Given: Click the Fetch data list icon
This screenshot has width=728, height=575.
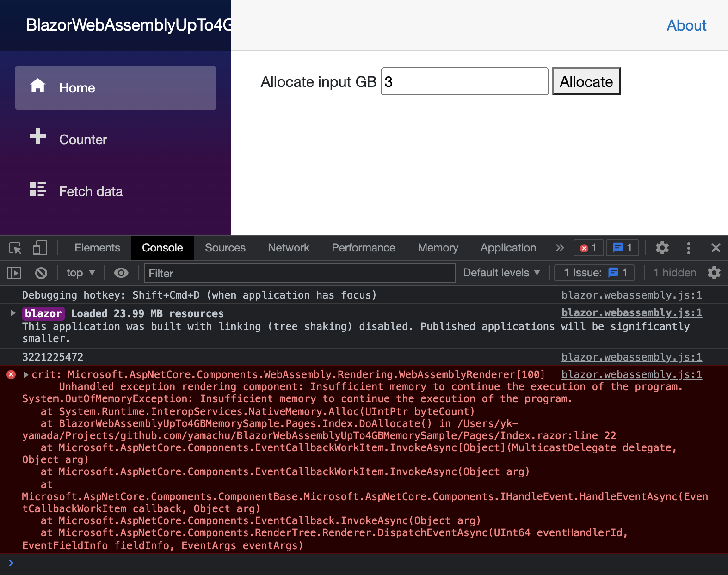Looking at the screenshot, I should pos(37,189).
